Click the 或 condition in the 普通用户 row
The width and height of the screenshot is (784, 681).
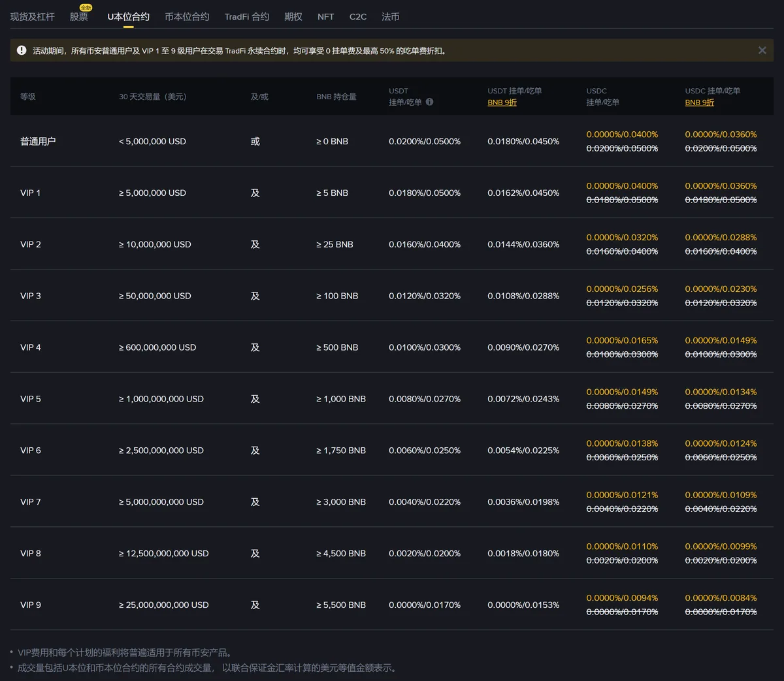[255, 142]
